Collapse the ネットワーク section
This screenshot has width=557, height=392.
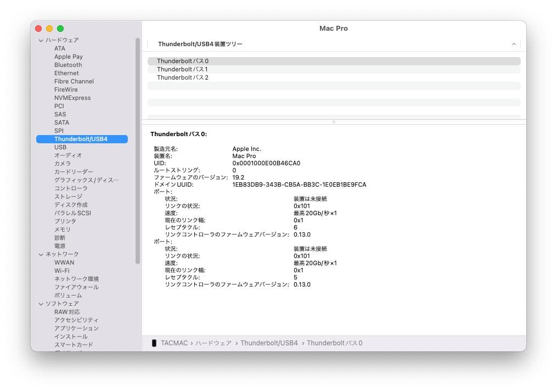tap(41, 254)
